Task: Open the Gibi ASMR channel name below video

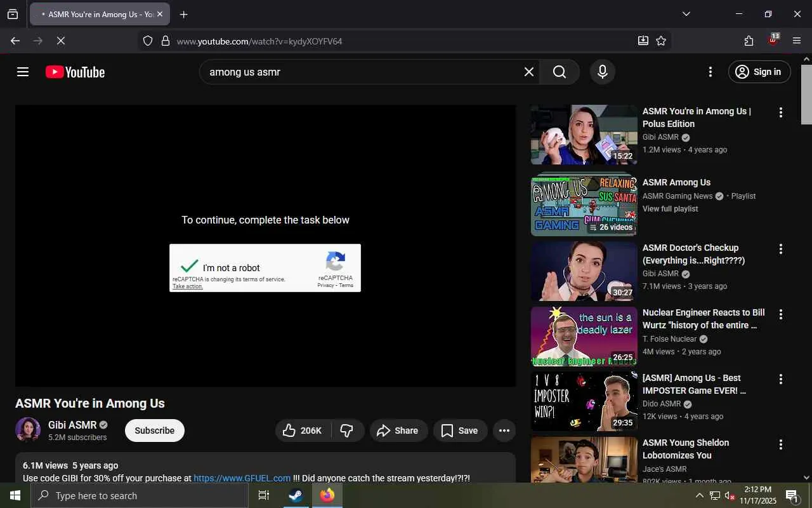Action: pos(72,425)
